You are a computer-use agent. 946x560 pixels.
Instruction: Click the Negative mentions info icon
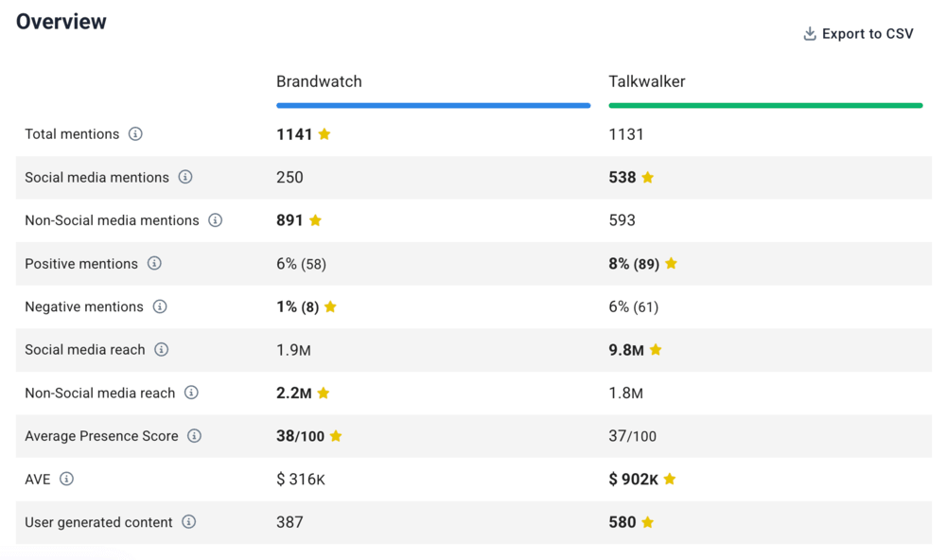click(160, 306)
